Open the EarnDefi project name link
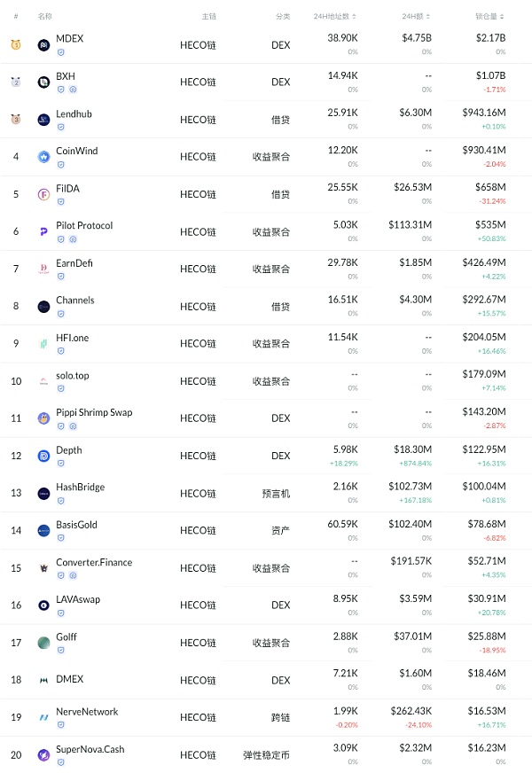The height and width of the screenshot is (773, 532). click(x=74, y=263)
